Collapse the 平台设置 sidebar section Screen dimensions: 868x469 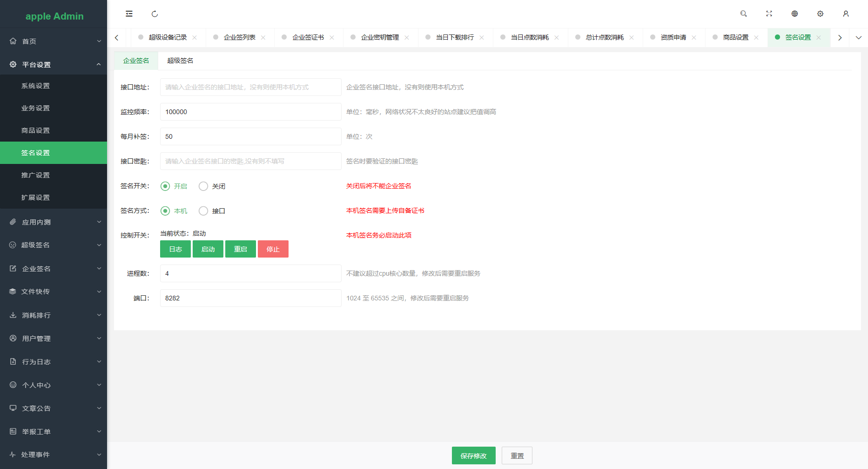click(54, 64)
